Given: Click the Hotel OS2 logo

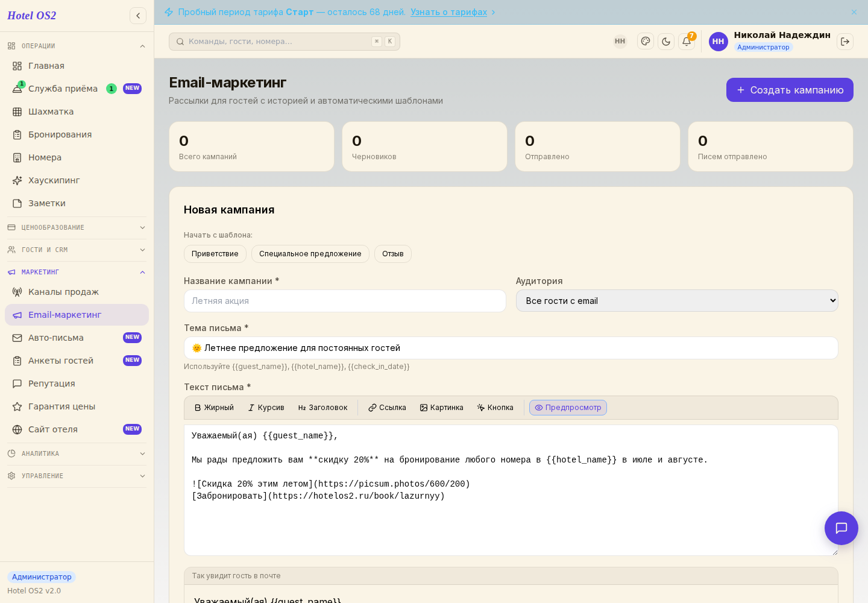Looking at the screenshot, I should [32, 16].
